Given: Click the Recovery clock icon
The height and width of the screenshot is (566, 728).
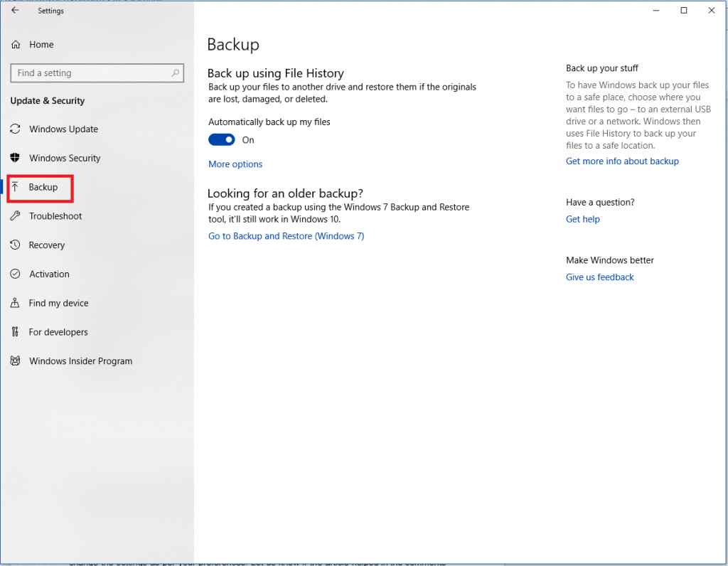Looking at the screenshot, I should coord(16,245).
